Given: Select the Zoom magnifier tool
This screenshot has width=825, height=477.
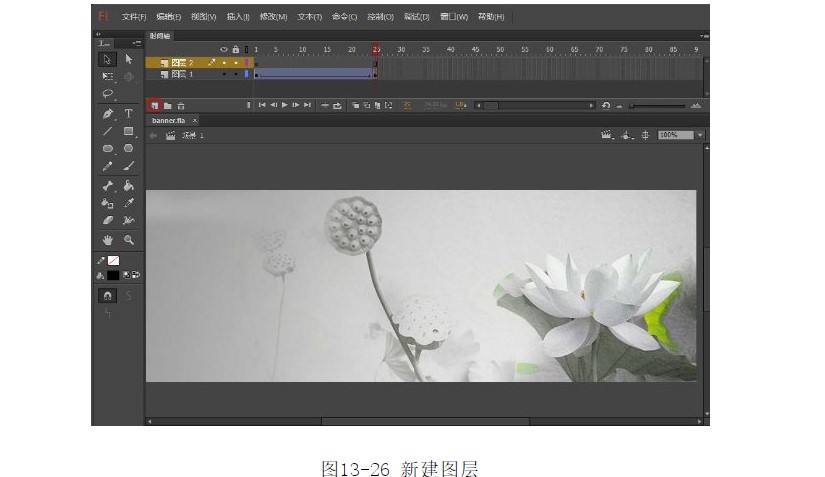Looking at the screenshot, I should (129, 240).
